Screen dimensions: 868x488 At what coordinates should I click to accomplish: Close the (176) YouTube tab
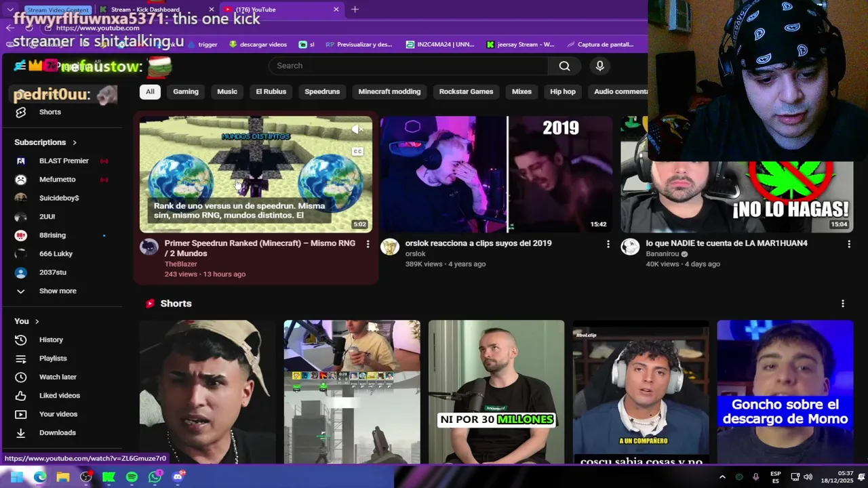pyautogui.click(x=336, y=9)
